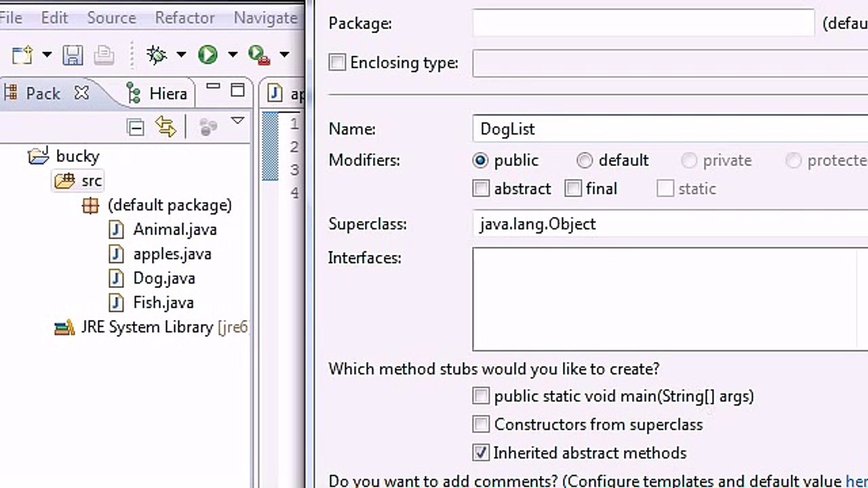This screenshot has height=488, width=868.
Task: Open the Package Explorer view menu arrow
Action: click(x=237, y=121)
